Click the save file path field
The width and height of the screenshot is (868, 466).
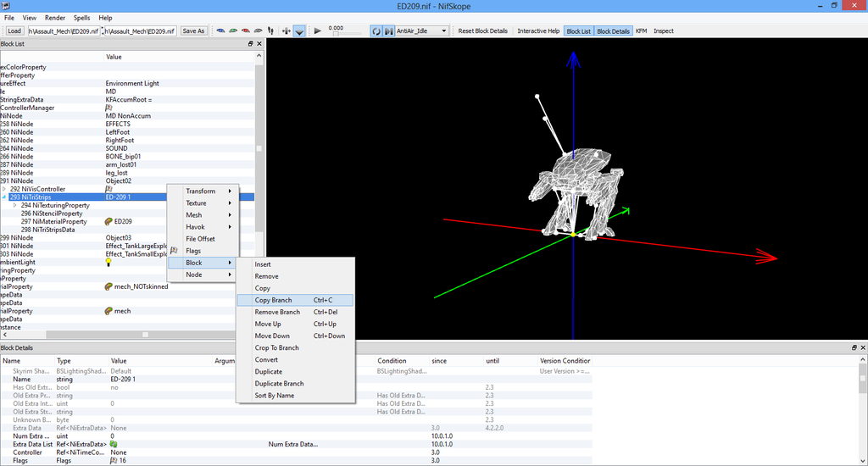141,31
